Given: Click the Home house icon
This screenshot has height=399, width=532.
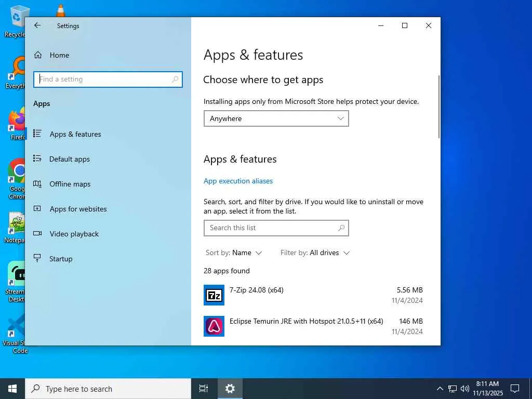Looking at the screenshot, I should click(37, 55).
